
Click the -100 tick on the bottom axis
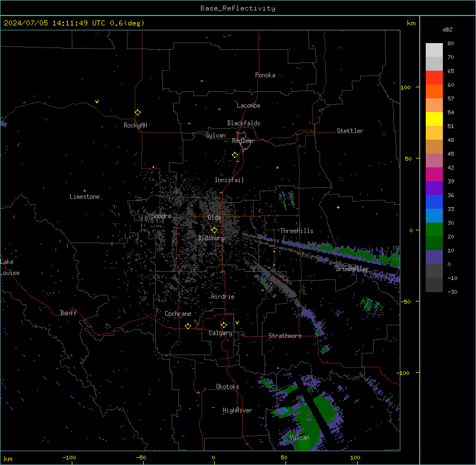(70, 458)
